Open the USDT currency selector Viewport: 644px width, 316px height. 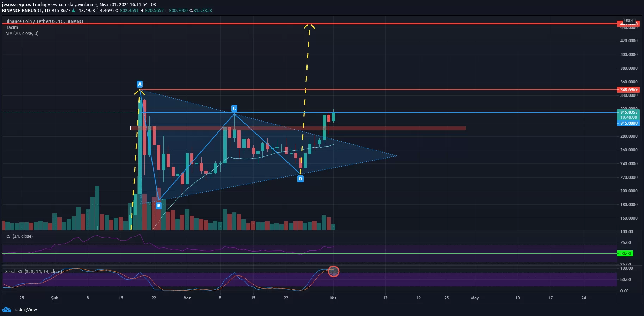point(629,21)
